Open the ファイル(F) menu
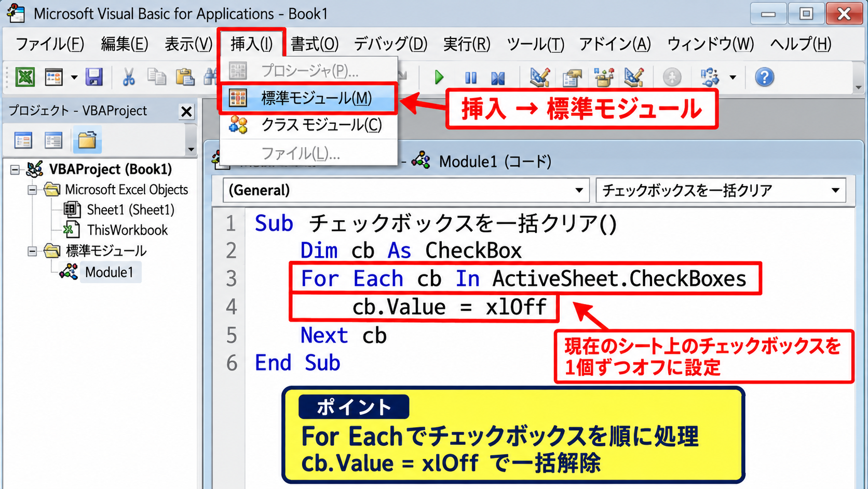 coord(50,44)
